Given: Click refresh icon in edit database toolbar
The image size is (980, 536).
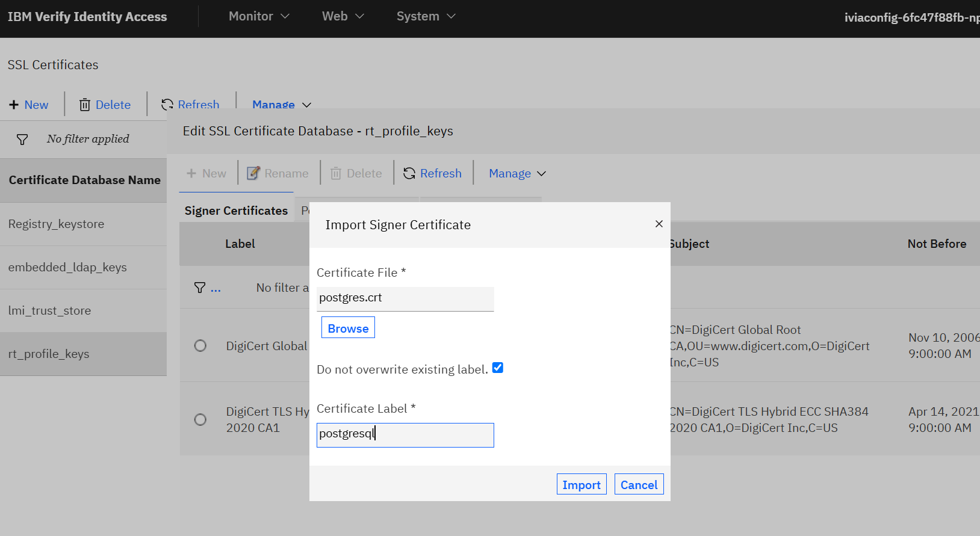Looking at the screenshot, I should click(x=409, y=173).
